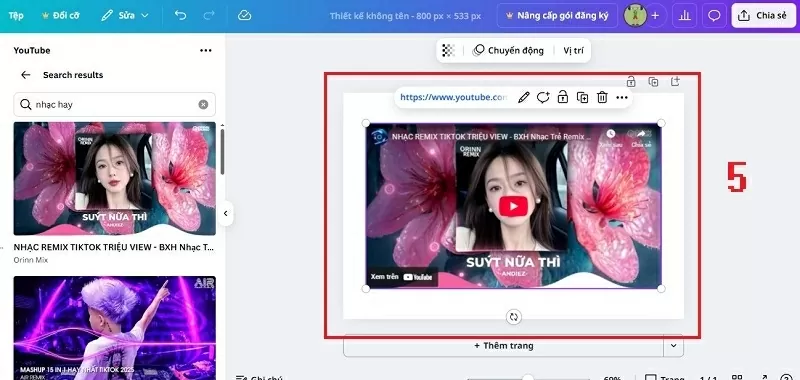The image size is (800, 380).
Task: Click the plus icon beside avatar
Action: click(656, 15)
